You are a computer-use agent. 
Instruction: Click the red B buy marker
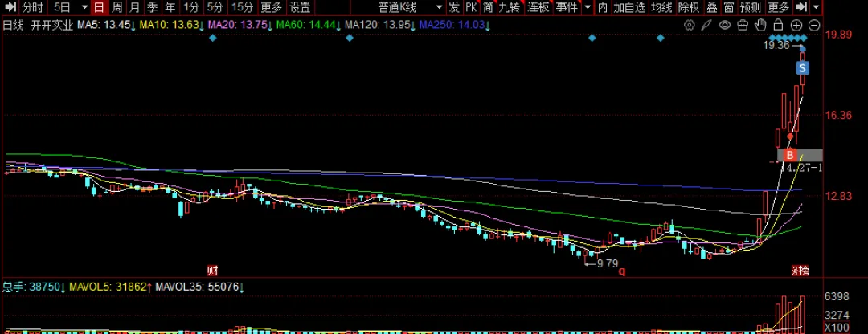pyautogui.click(x=791, y=155)
